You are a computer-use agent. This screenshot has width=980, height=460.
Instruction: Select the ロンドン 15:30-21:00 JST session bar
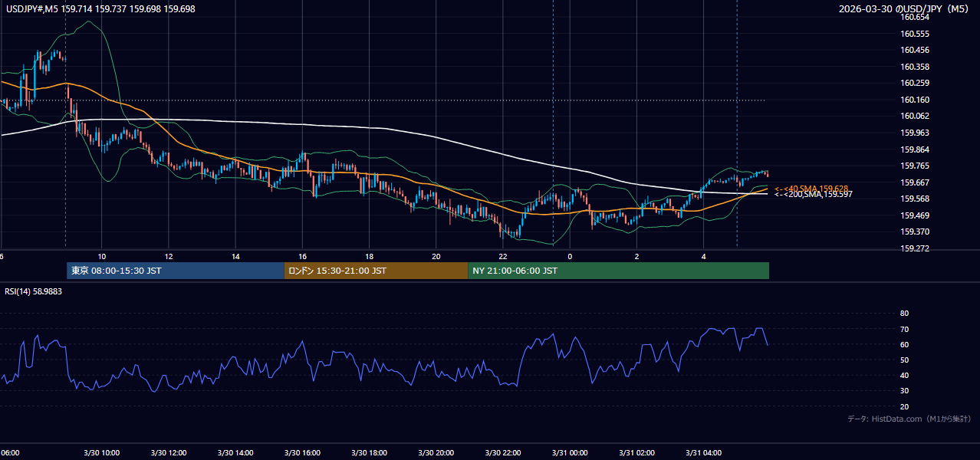point(376,271)
